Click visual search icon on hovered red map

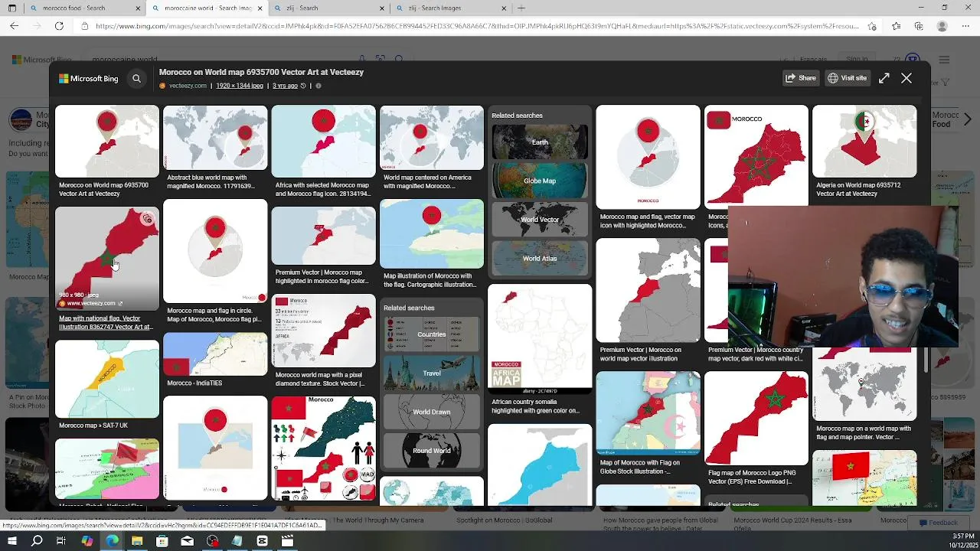[148, 219]
